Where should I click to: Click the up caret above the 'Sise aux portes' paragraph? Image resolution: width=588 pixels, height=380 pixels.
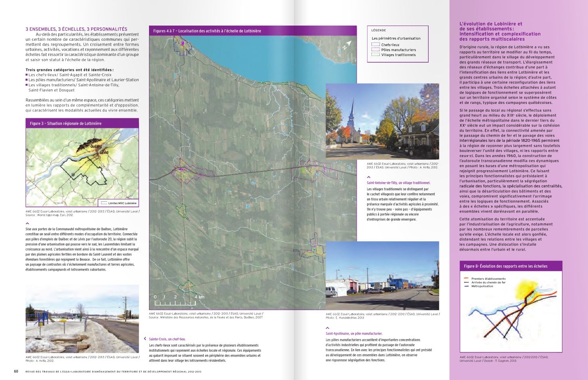pos(27,223)
